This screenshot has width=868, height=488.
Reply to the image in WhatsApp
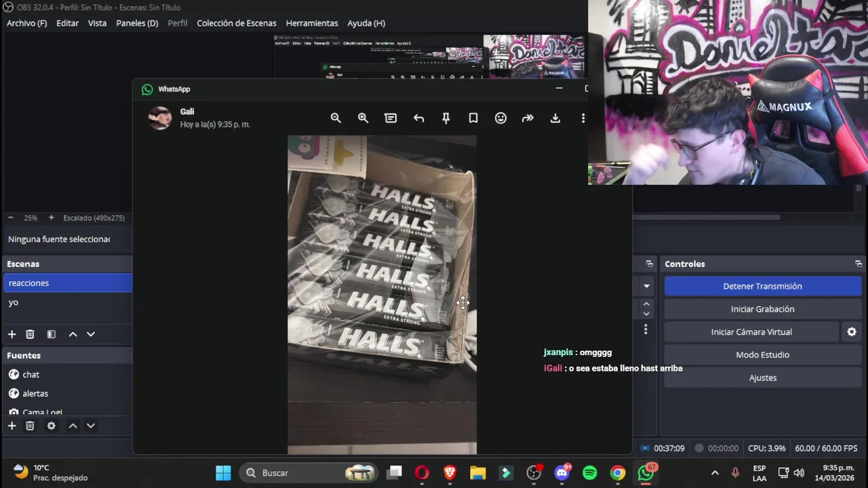(418, 118)
